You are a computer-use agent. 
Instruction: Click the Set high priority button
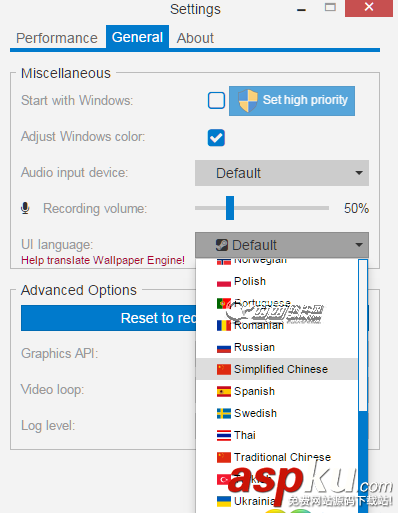[x=292, y=101]
